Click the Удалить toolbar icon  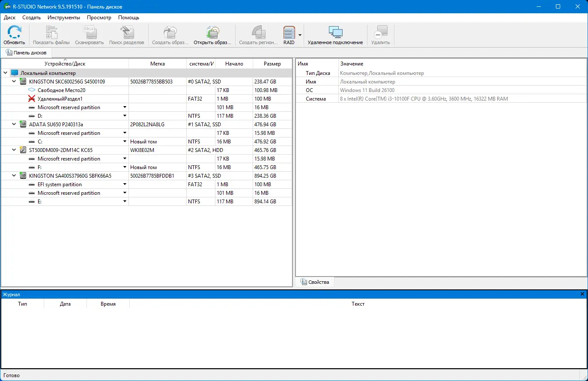coord(380,34)
